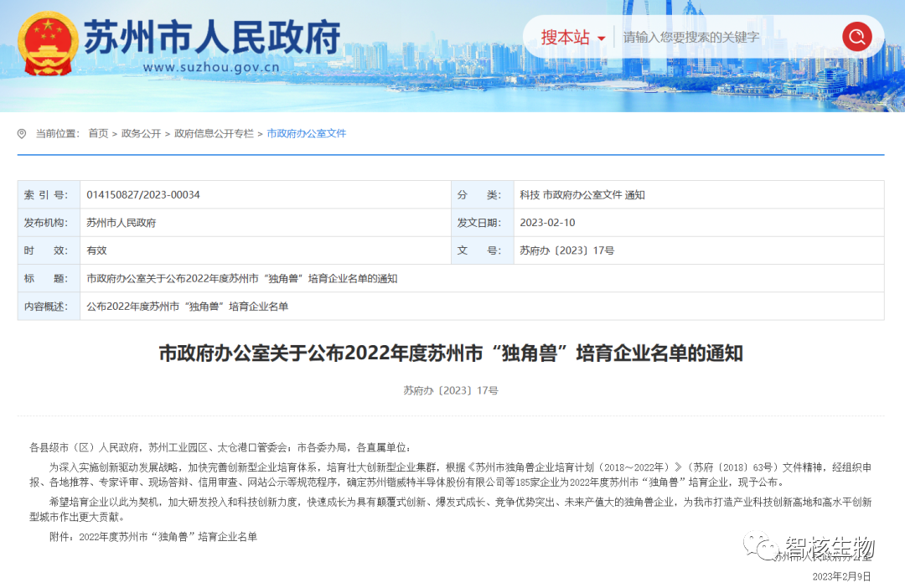This screenshot has height=588, width=905.
Task: Navigate to 首页 in the breadcrumb
Action: 97,132
